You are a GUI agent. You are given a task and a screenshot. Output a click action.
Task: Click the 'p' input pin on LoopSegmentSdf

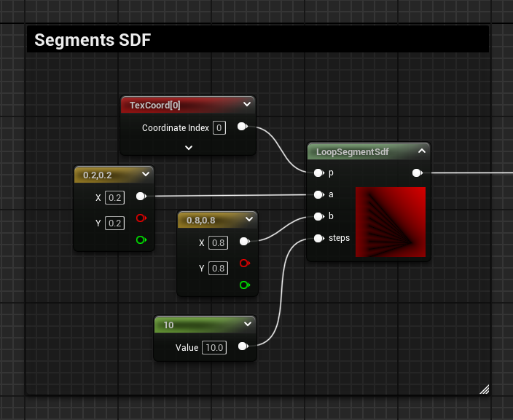point(318,173)
